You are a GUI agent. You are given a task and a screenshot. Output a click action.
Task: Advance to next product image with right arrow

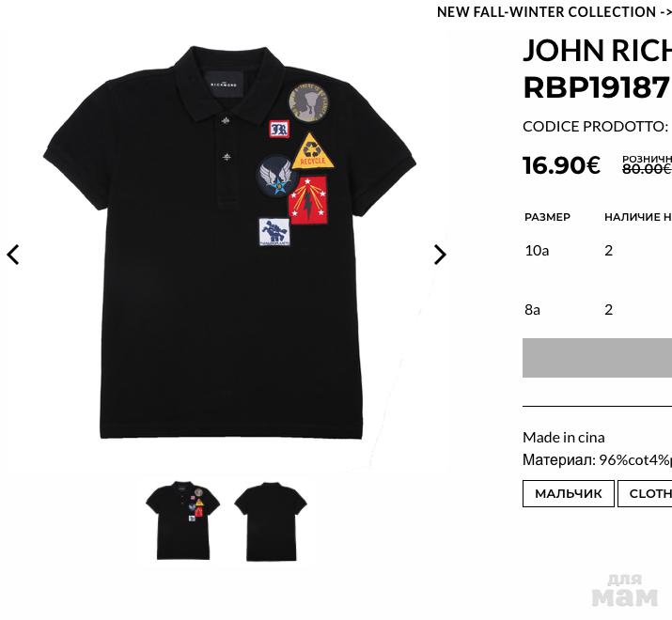point(440,255)
